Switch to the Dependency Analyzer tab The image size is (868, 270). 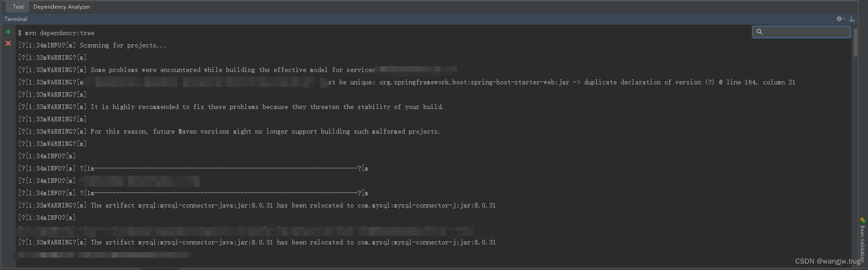point(61,6)
